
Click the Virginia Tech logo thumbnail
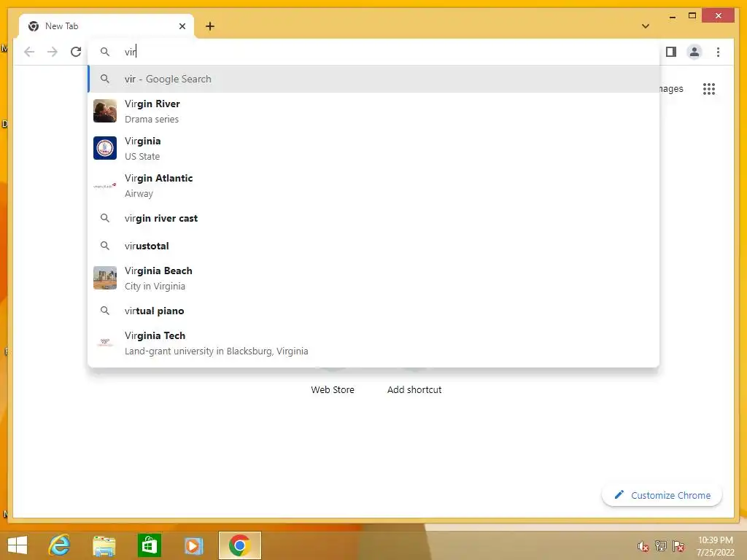105,343
